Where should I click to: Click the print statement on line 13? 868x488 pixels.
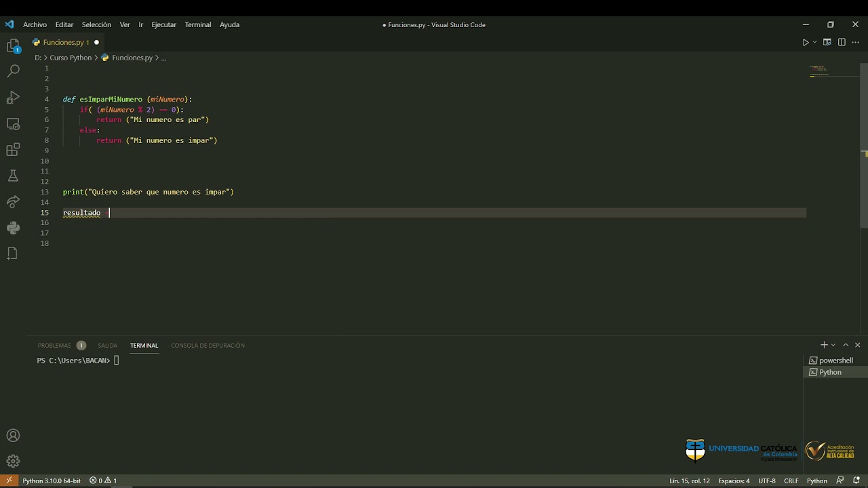click(149, 192)
